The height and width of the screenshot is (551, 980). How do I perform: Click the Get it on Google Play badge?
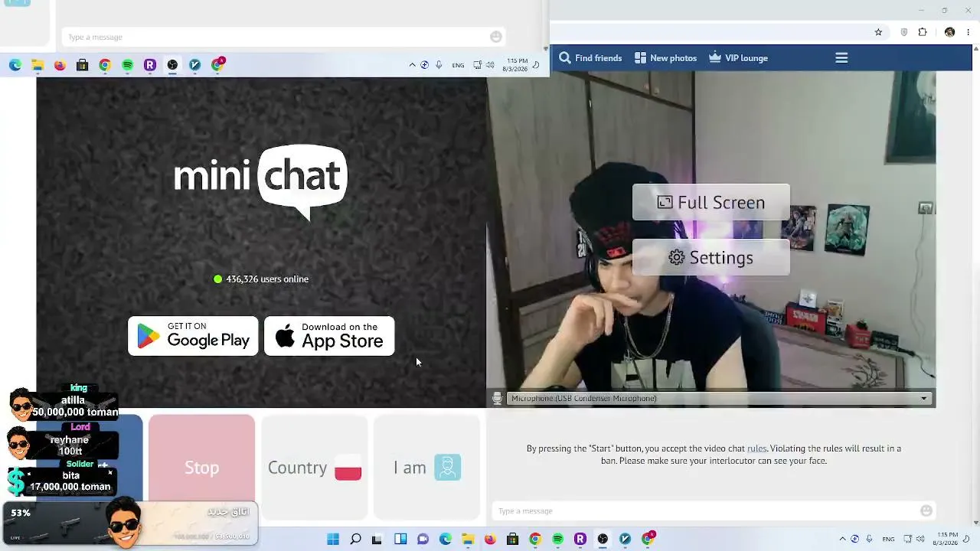click(193, 336)
